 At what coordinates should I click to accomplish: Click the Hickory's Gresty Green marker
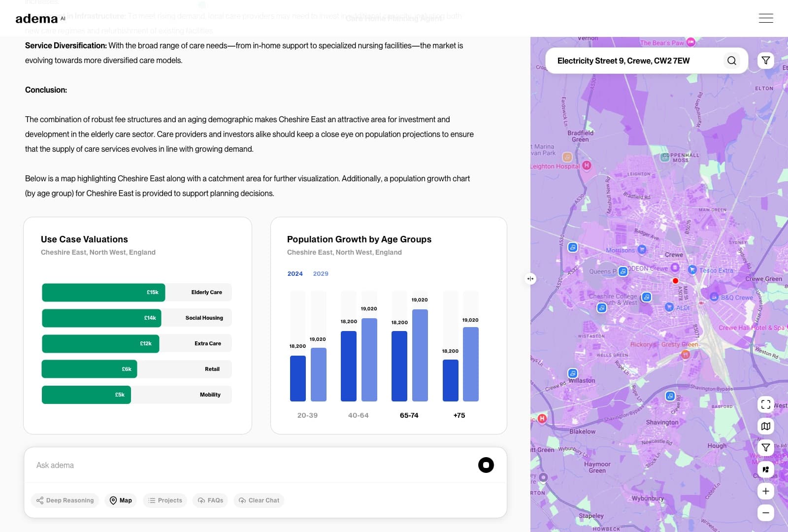click(686, 354)
